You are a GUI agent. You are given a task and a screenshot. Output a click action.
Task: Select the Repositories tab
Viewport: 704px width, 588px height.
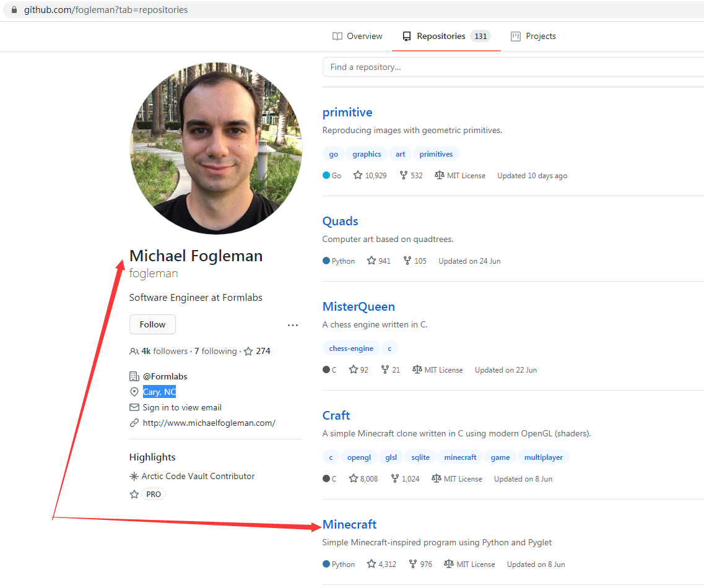(446, 37)
